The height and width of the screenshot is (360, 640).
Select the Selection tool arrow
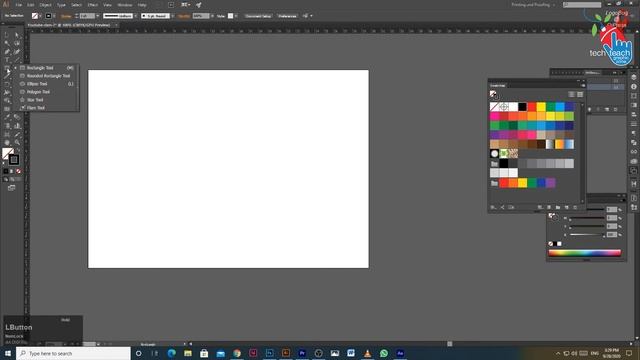(x=7, y=36)
